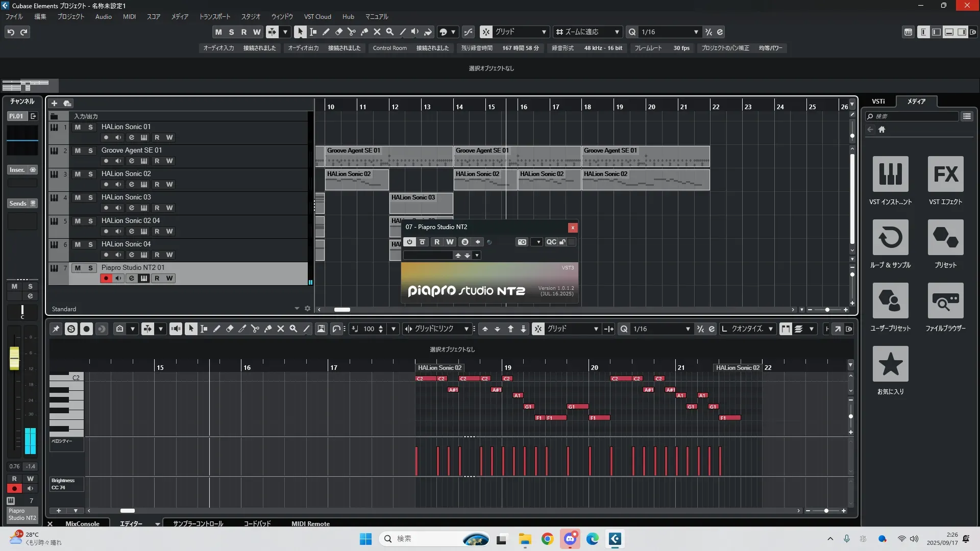Select the Eraser tool in main toolbar
This screenshot has height=551, width=980.
(339, 32)
